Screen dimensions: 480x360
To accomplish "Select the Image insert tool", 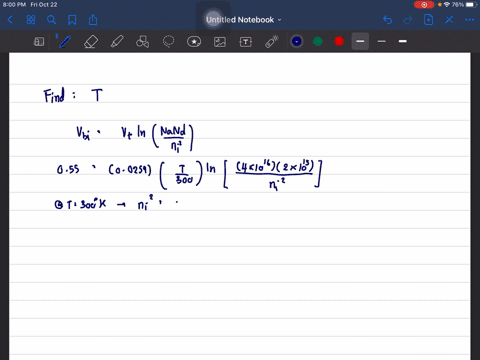I will pos(220,42).
